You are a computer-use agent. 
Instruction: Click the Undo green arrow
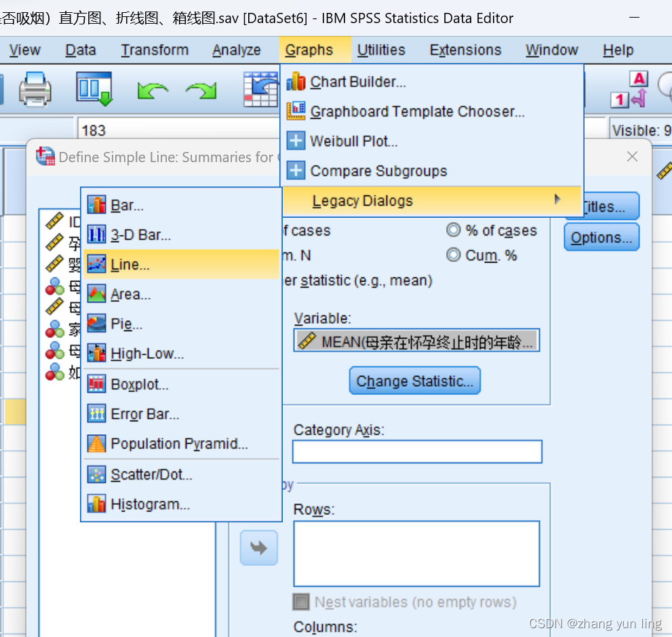(x=153, y=90)
